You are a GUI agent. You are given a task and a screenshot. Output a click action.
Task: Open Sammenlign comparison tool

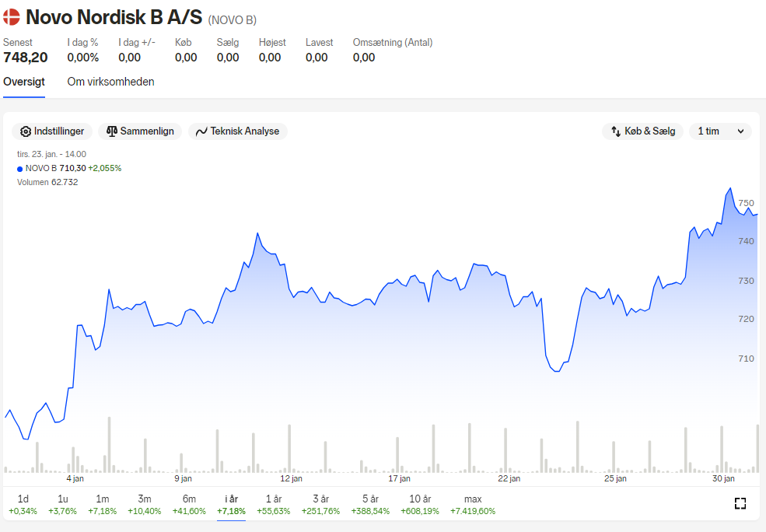coord(140,131)
